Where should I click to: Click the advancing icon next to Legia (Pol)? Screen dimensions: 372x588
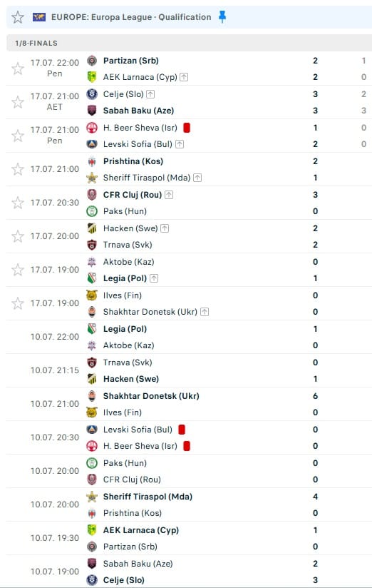(x=154, y=278)
